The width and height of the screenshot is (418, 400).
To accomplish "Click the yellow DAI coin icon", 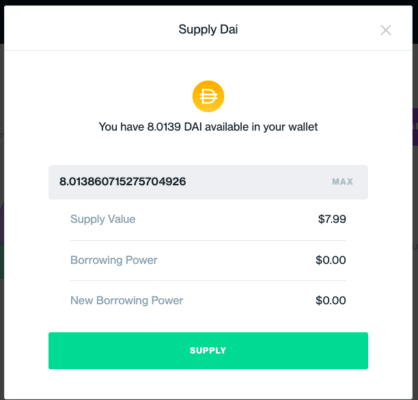I will 208,96.
